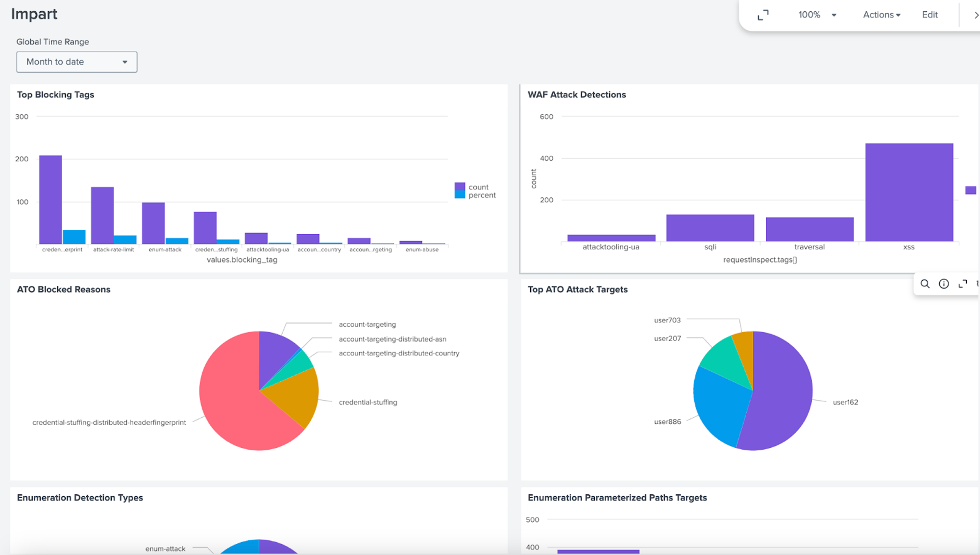Image resolution: width=980 pixels, height=555 pixels.
Task: Click the sqli bar in WAF chart
Action: 710,228
